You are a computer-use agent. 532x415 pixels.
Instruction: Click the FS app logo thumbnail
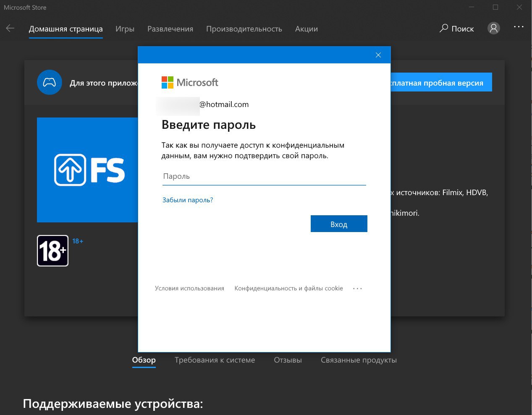[87, 170]
